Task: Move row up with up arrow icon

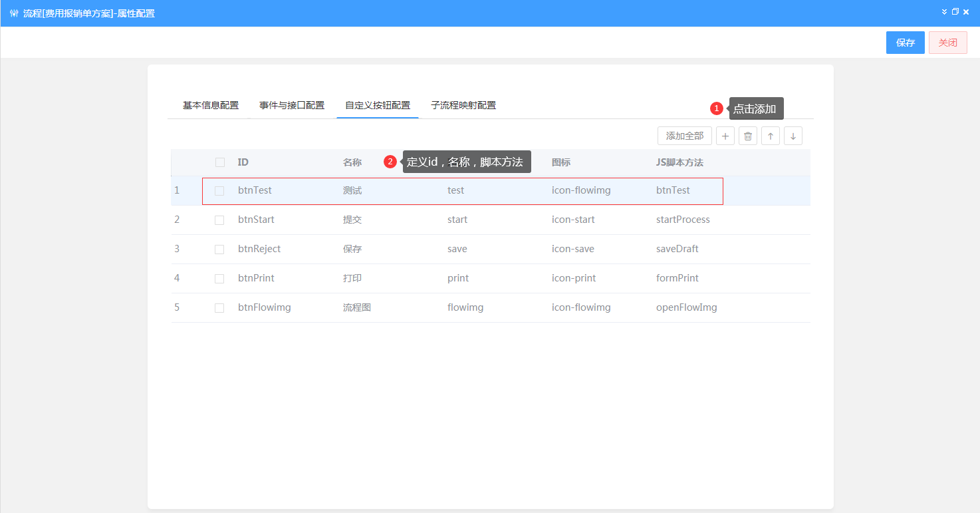Action: pos(771,136)
